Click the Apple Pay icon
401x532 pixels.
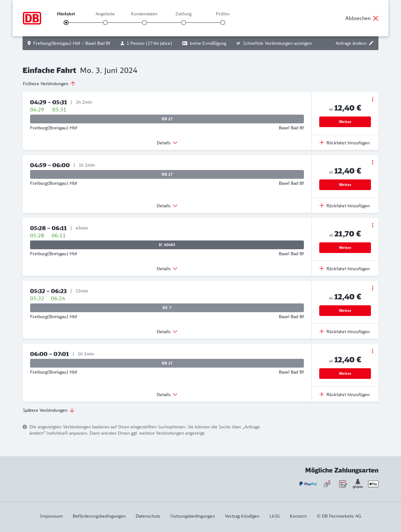pyautogui.click(x=373, y=484)
